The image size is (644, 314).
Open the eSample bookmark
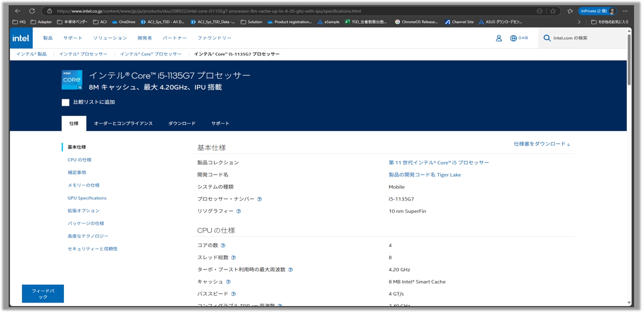(328, 22)
